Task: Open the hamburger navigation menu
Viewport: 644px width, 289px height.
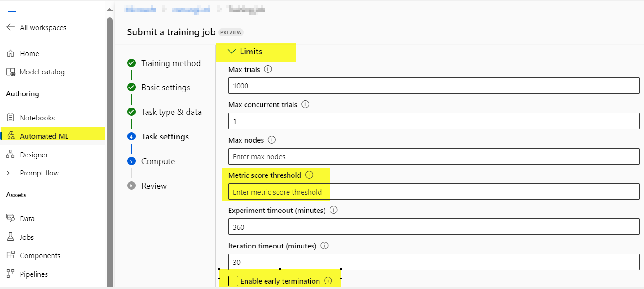Action: 12,10
